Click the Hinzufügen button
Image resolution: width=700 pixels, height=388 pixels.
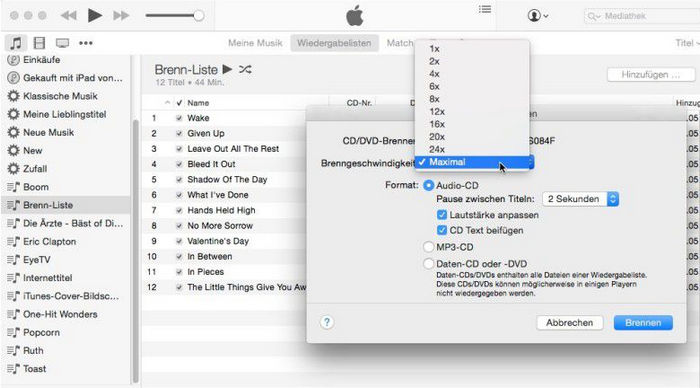650,75
